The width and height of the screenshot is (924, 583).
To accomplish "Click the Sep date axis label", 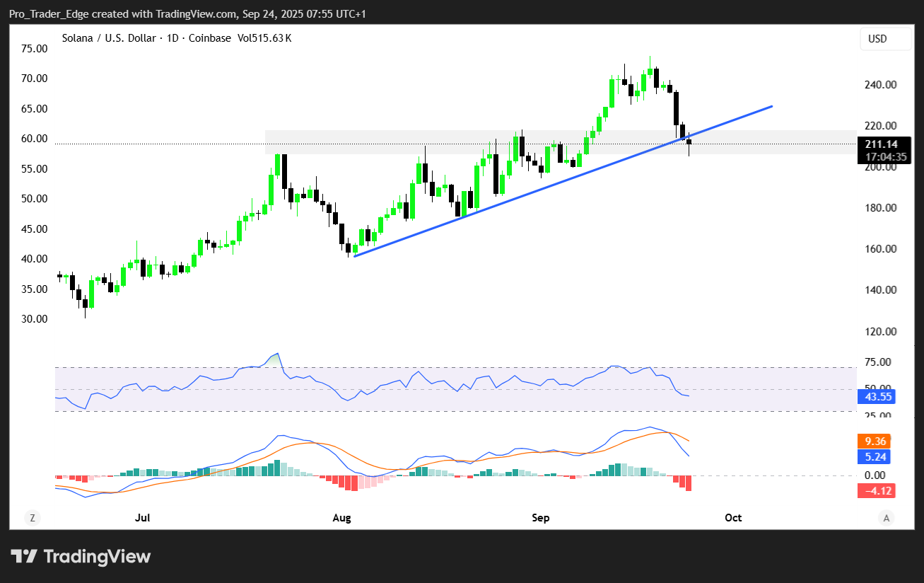I will point(541,518).
